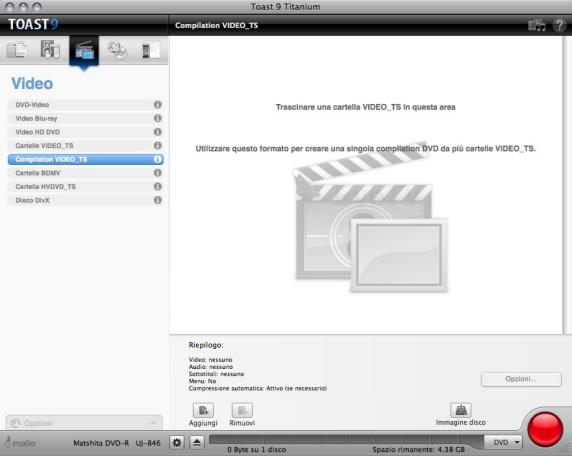Screen dimensions: 572x456
Task: Select the Video category tab icon
Action: point(84,51)
